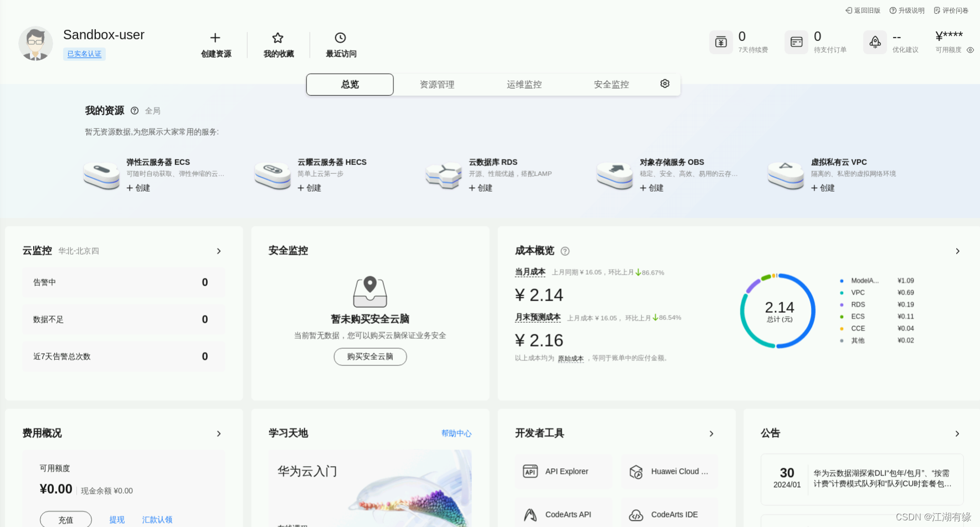Click the plus icon for 创建资源
This screenshot has height=527, width=980.
216,38
